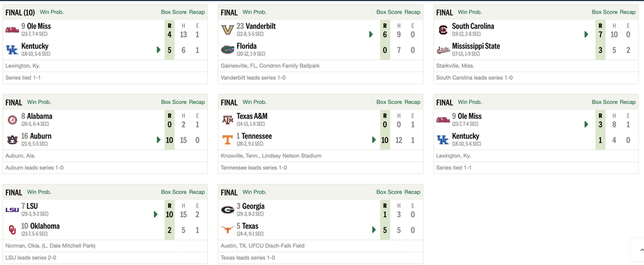Click the LSU team logo
The image size is (644, 265).
click(12, 210)
